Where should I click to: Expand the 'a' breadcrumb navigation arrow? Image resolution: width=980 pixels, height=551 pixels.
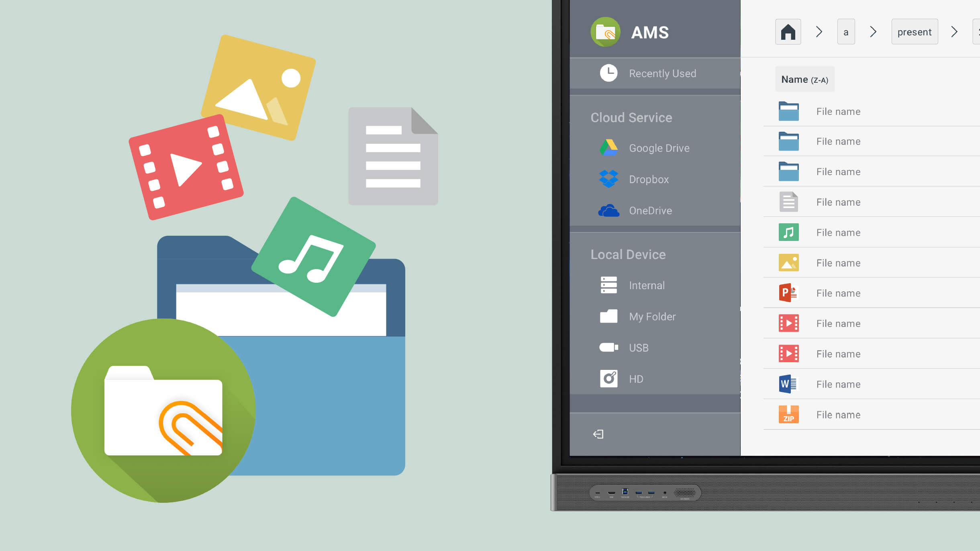tap(874, 32)
